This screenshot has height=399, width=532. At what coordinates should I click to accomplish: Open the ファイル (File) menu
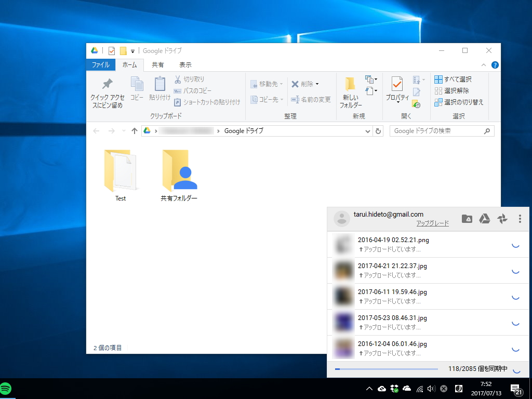tap(100, 64)
